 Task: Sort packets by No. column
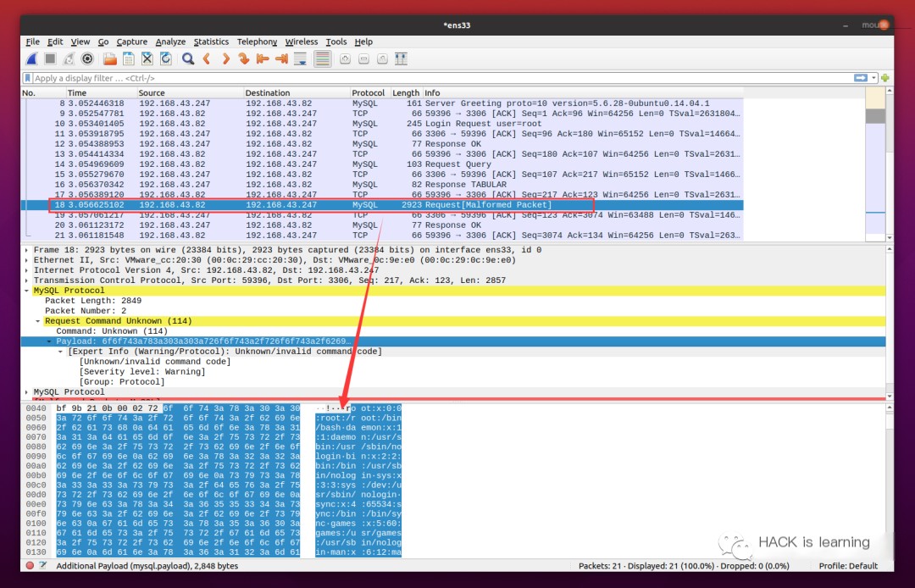pyautogui.click(x=43, y=92)
